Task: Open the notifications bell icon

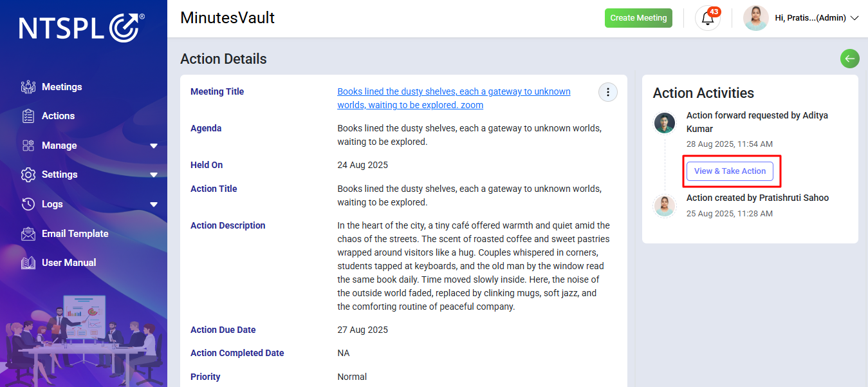Action: [x=708, y=18]
